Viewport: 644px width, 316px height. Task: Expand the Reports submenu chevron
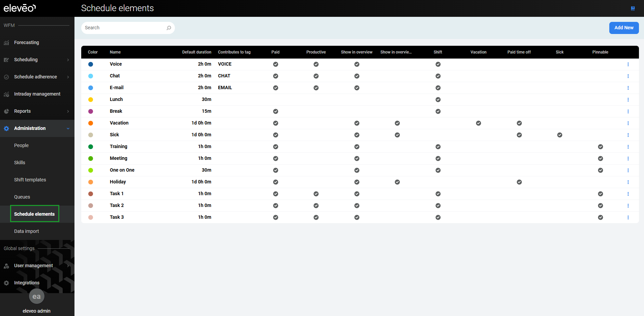[x=68, y=111]
